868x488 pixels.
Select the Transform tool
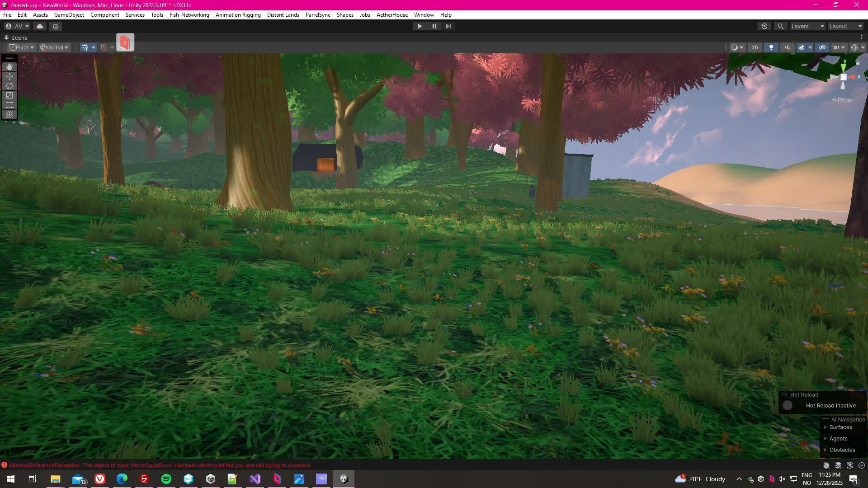coord(9,114)
